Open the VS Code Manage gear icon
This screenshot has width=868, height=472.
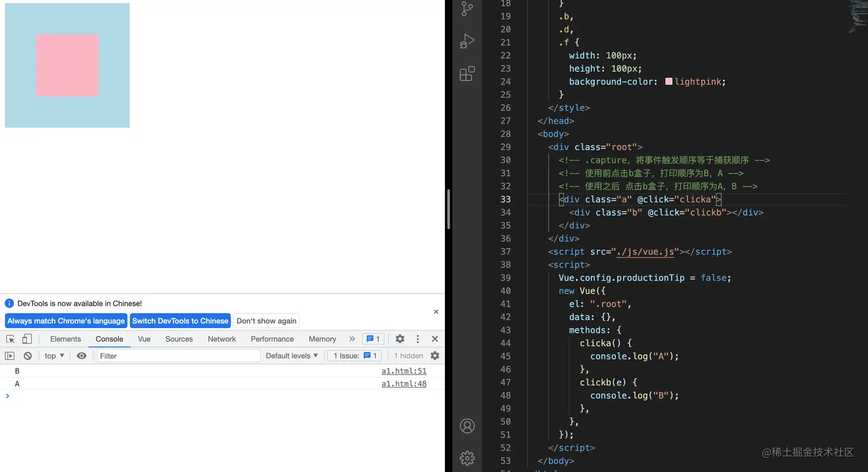pos(467,458)
